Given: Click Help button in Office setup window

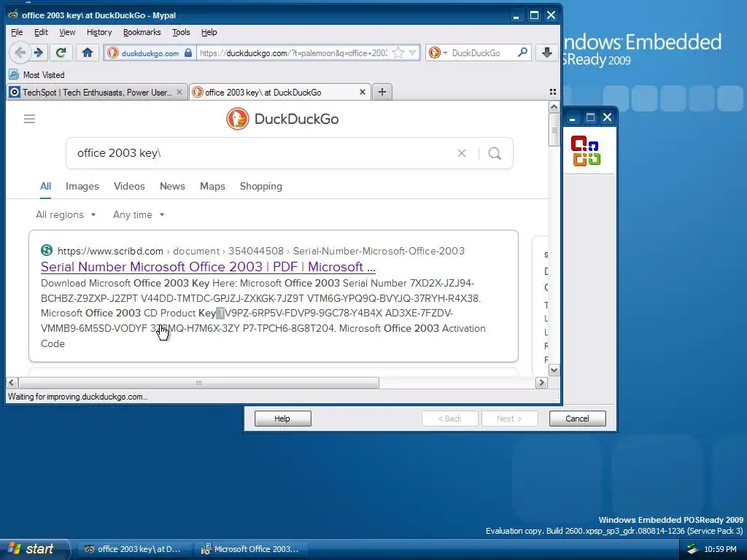Looking at the screenshot, I should (x=282, y=419).
